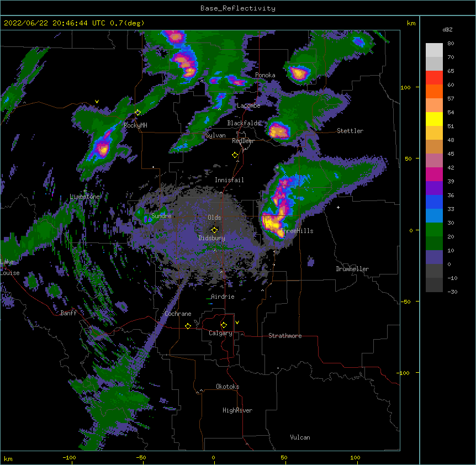Click the RedDeer city label
Screen dimensions: 476x465
point(243,141)
